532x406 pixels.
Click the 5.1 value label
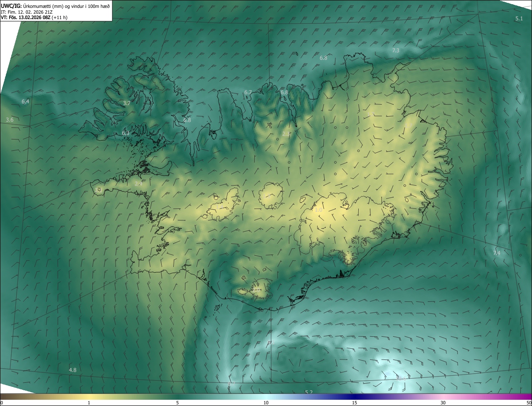click(x=519, y=19)
